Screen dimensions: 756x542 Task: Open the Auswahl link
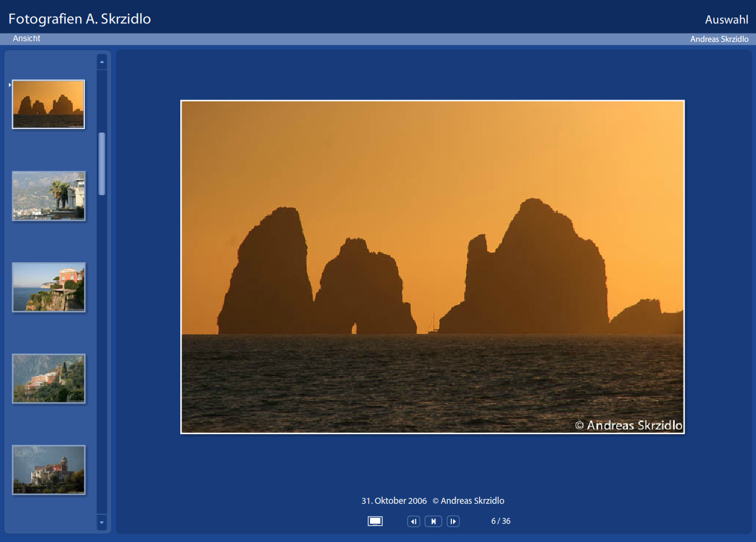727,20
